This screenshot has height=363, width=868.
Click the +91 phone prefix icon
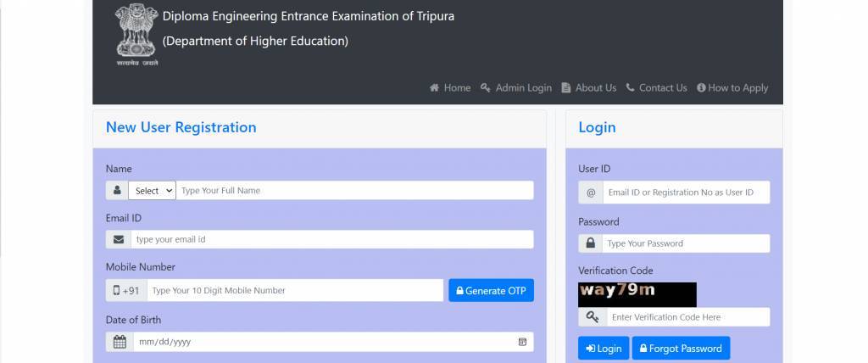tap(126, 291)
